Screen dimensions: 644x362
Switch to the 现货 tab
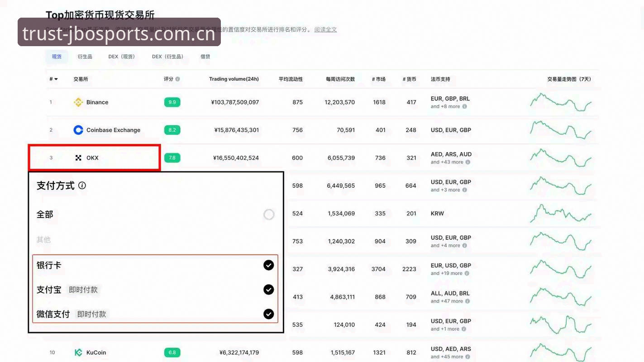tap(57, 57)
